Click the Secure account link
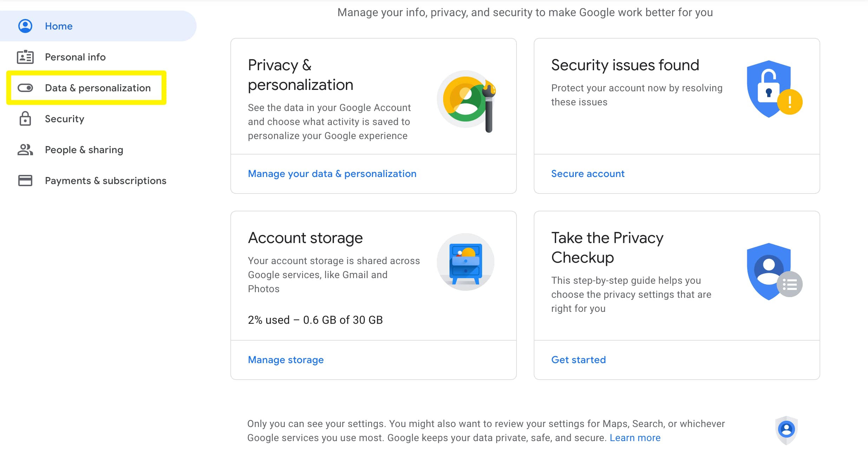Screen dimensions: 868x472 click(587, 173)
